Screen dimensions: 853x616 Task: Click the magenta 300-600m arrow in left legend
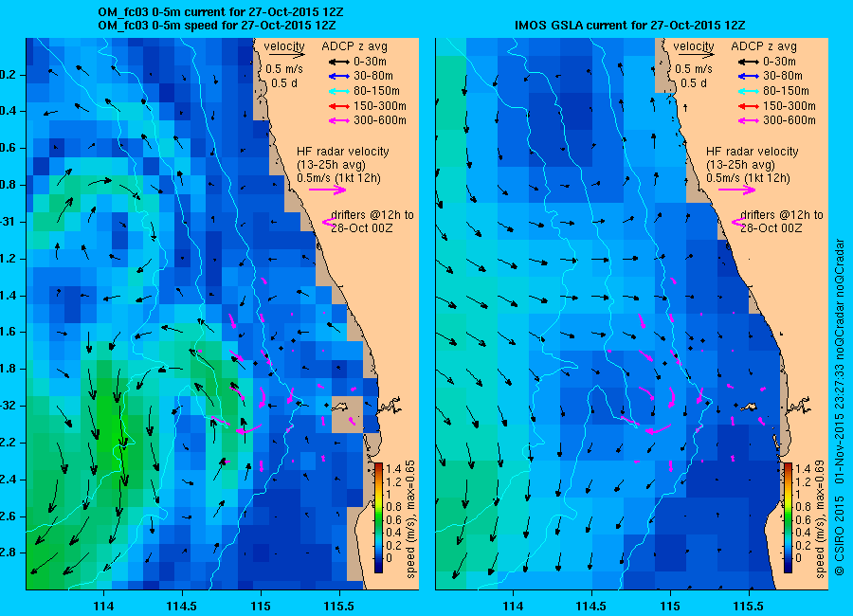339,120
